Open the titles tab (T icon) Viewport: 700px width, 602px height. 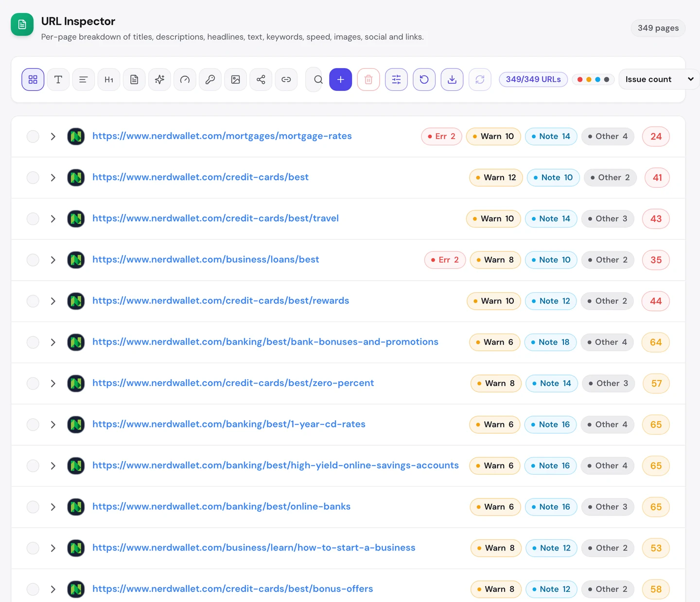coord(58,79)
